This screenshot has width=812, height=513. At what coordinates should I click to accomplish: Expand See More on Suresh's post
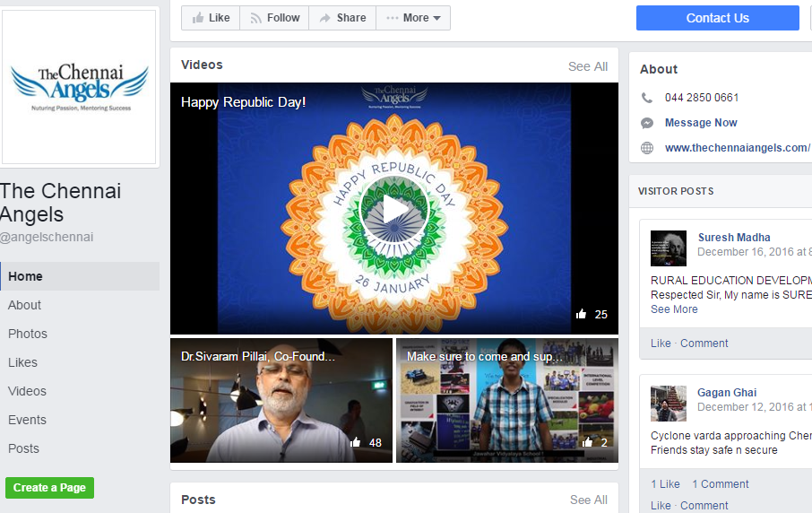tap(674, 309)
